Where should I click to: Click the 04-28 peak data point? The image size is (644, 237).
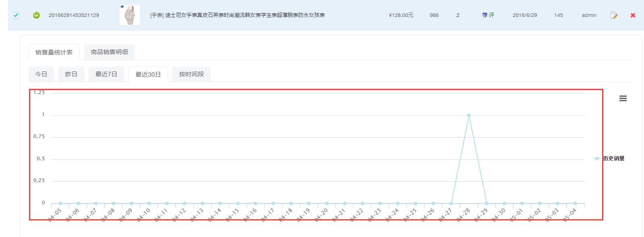(469, 115)
